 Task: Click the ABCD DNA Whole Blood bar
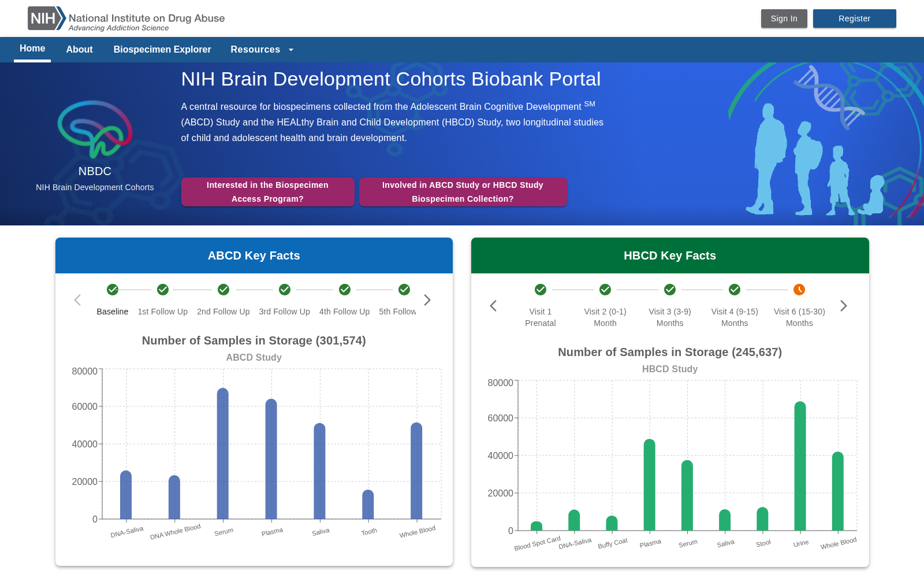click(x=174, y=497)
